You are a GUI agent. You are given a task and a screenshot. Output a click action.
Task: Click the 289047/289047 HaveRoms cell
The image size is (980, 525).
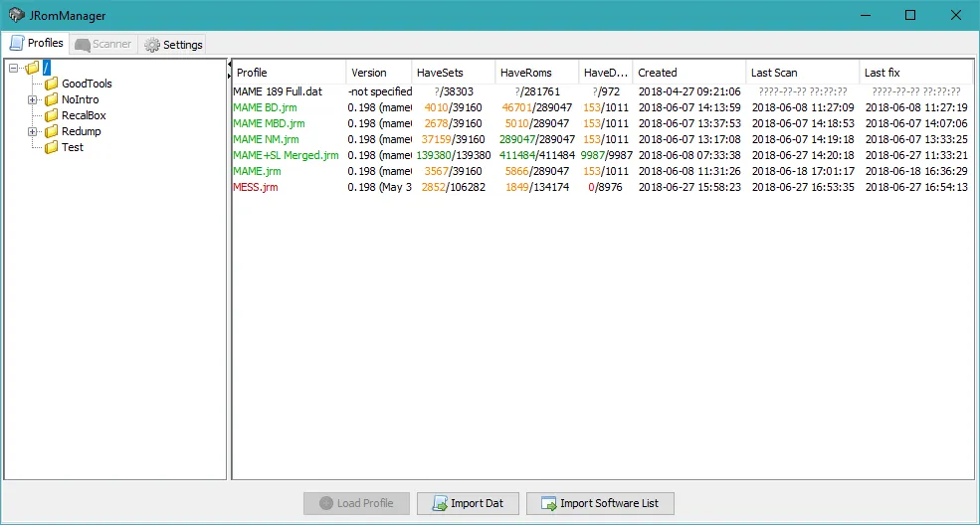[537, 139]
